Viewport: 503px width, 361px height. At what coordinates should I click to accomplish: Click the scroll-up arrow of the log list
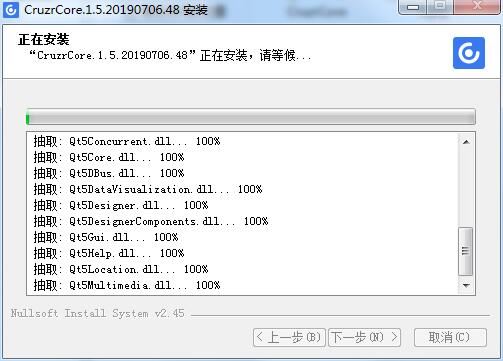click(466, 142)
